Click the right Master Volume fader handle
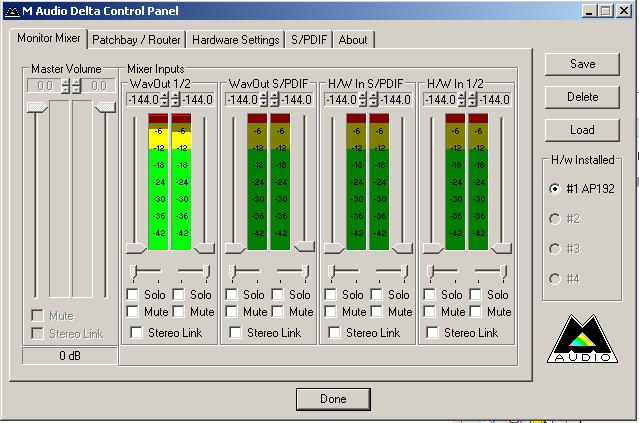The height and width of the screenshot is (423, 639). point(106,108)
